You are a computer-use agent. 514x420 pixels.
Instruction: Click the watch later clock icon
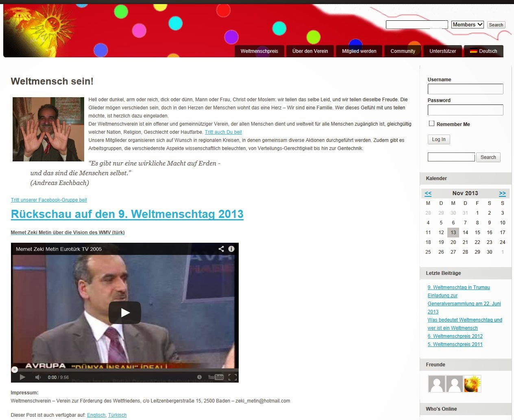199,377
